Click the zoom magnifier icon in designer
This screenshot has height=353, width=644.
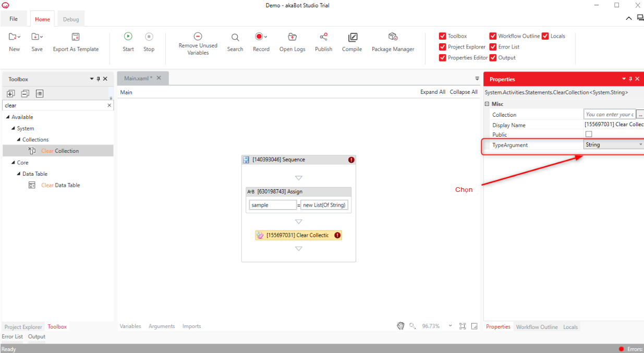(x=412, y=326)
